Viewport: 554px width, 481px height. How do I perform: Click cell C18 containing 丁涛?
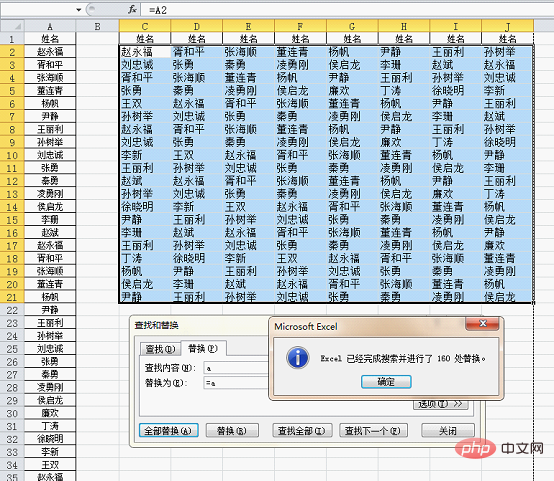(x=145, y=258)
